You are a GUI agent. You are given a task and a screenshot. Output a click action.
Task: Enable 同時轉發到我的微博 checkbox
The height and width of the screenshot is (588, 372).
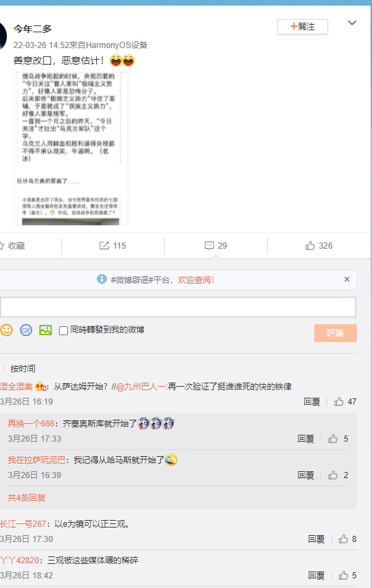pos(63,330)
